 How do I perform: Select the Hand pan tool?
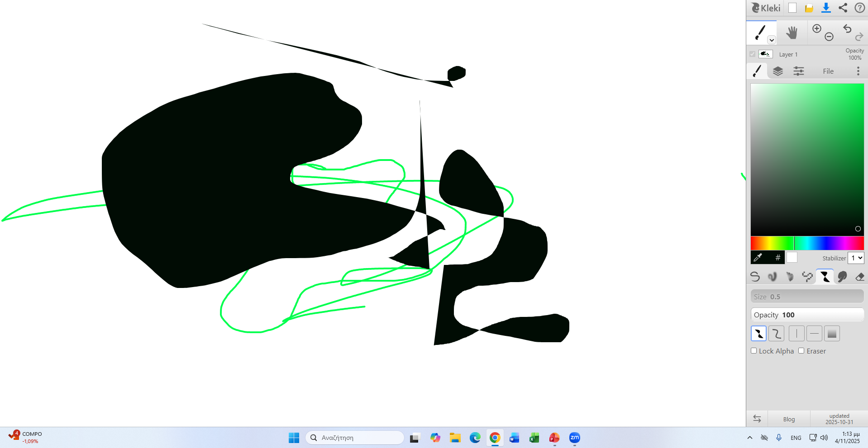[x=792, y=33]
